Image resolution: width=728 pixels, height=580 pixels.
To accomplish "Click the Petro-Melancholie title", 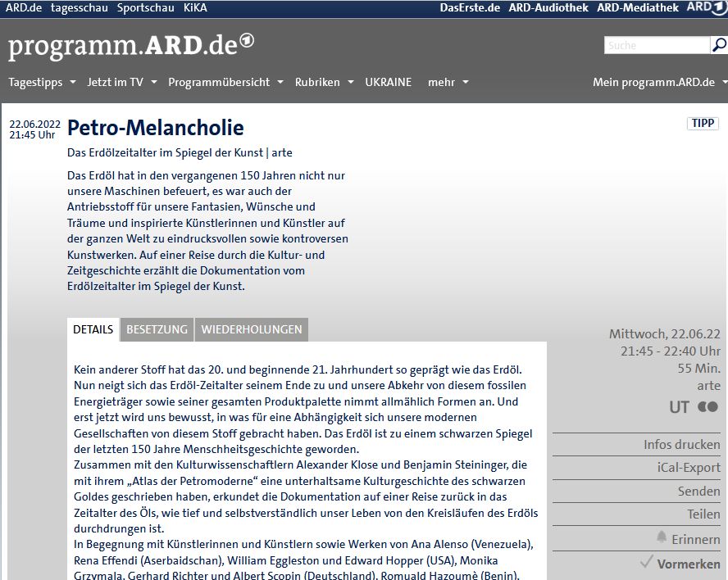I will point(156,128).
